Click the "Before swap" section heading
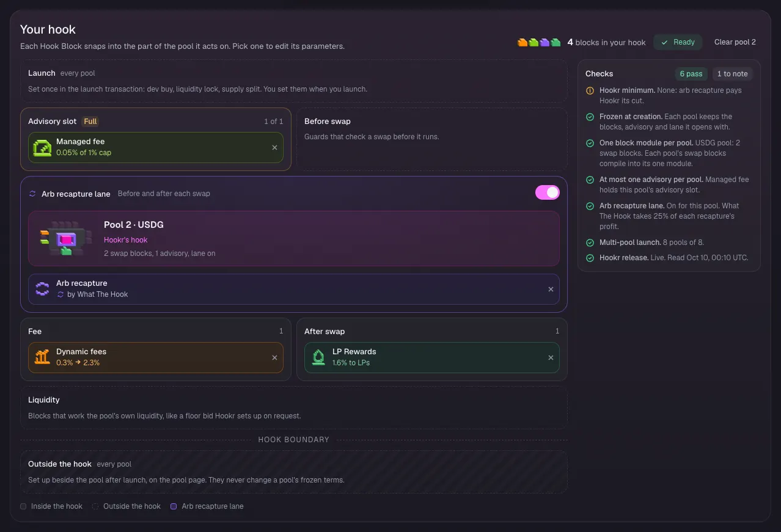The height and width of the screenshot is (532, 781). 328,122
